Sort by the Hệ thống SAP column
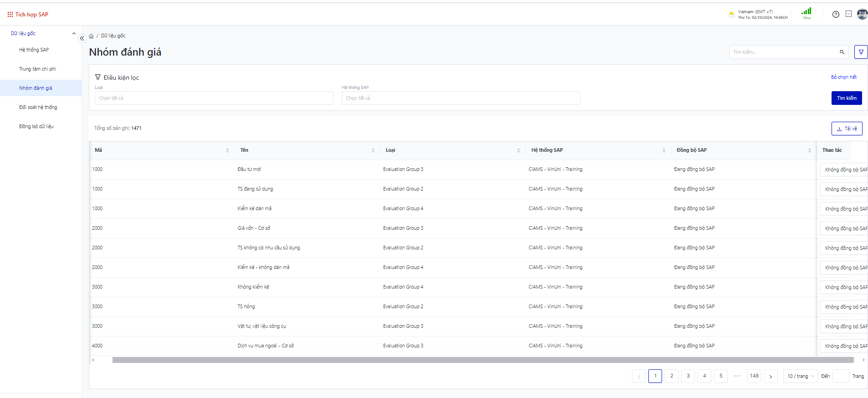Viewport: 868px width, 398px height. coord(663,150)
